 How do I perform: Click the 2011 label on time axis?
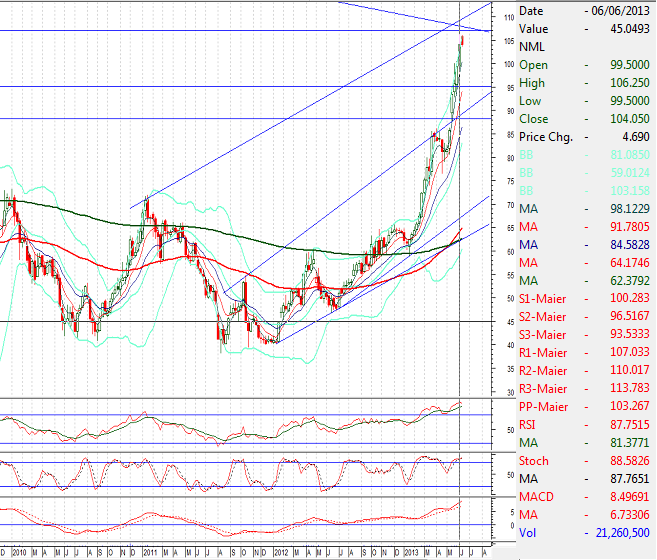(x=151, y=551)
